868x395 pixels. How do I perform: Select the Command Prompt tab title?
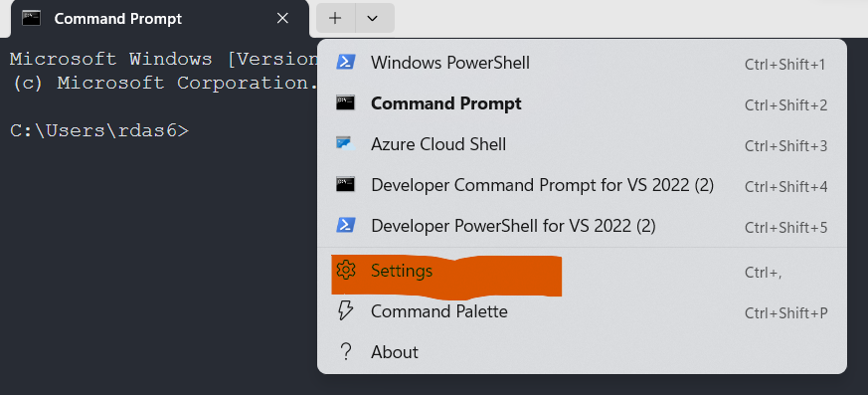point(118,19)
